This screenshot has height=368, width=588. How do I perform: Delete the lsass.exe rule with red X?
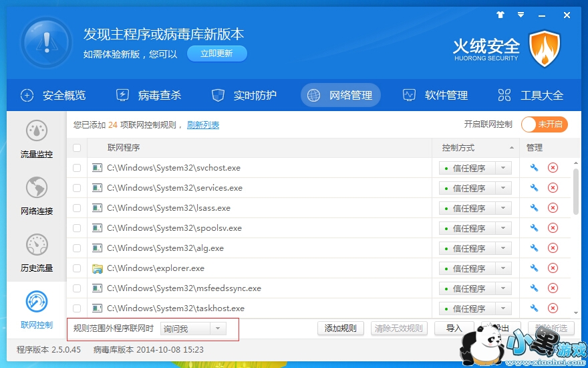click(553, 208)
